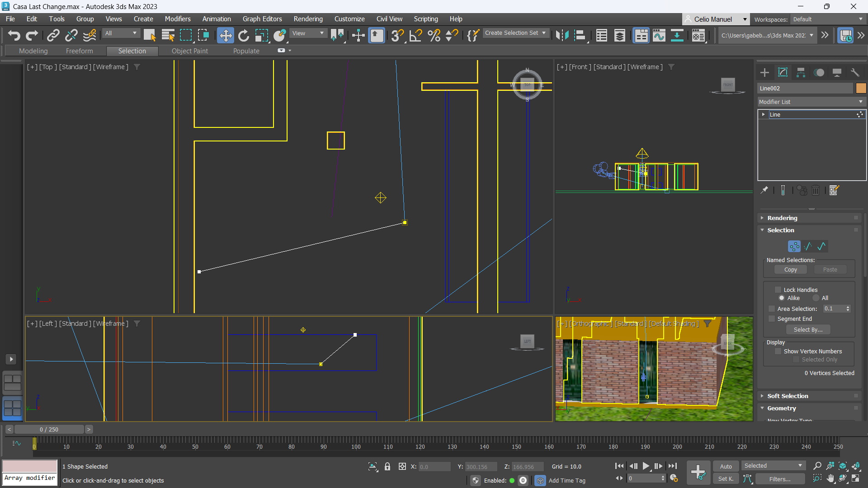868x488 pixels.
Task: Expand the Rendering rollout
Action: click(782, 218)
